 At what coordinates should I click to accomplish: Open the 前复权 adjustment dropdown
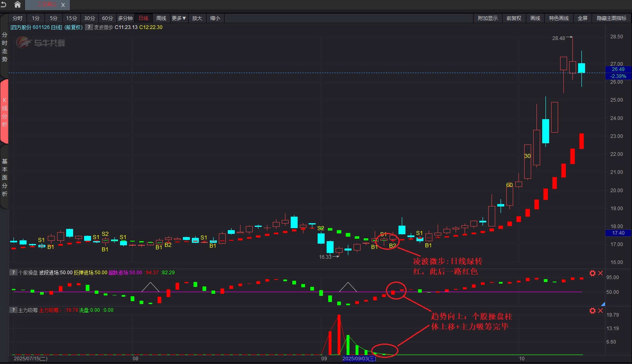514,18
